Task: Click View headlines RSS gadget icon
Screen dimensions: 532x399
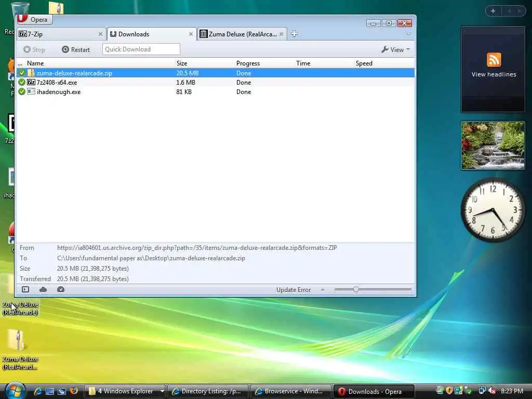Action: tap(494, 60)
